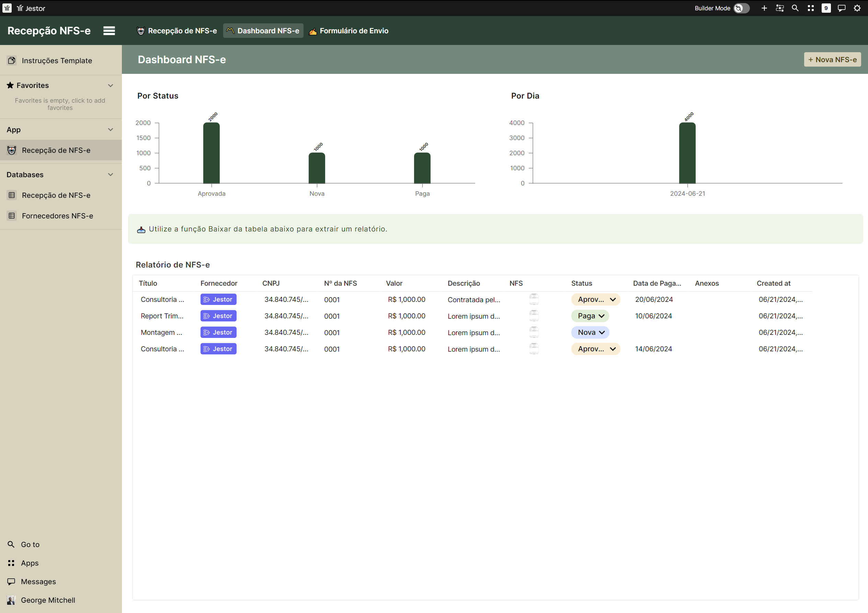Click the + Nova NFS-e button
868x613 pixels.
tap(832, 59)
